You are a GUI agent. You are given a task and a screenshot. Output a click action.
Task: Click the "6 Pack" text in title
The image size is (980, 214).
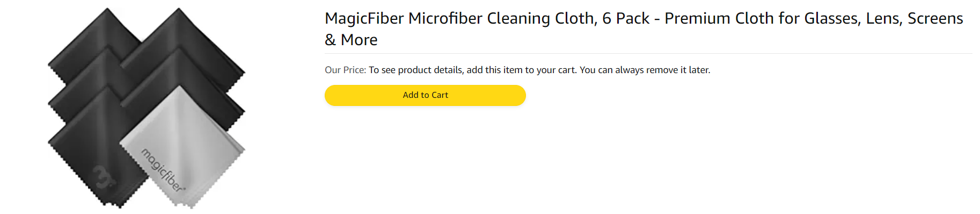626,18
